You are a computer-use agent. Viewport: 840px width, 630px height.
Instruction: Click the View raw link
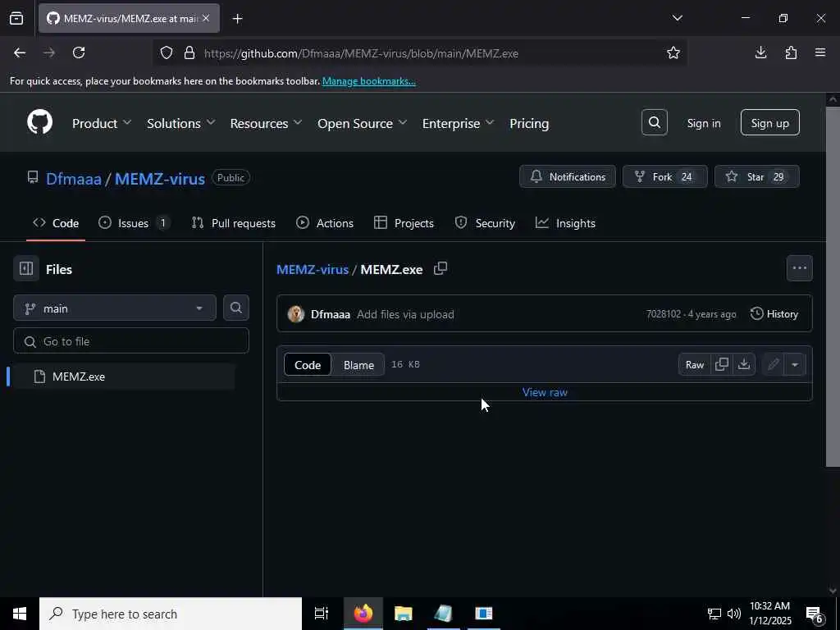pos(545,392)
